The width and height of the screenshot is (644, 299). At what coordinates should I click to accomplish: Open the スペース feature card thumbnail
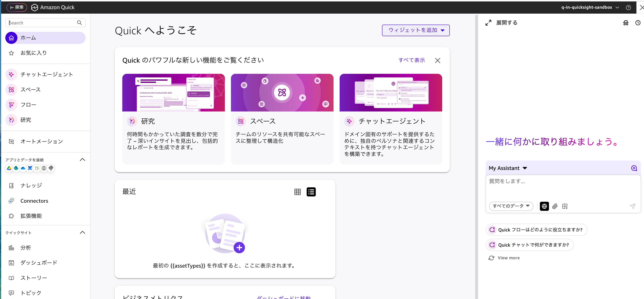pos(282,93)
